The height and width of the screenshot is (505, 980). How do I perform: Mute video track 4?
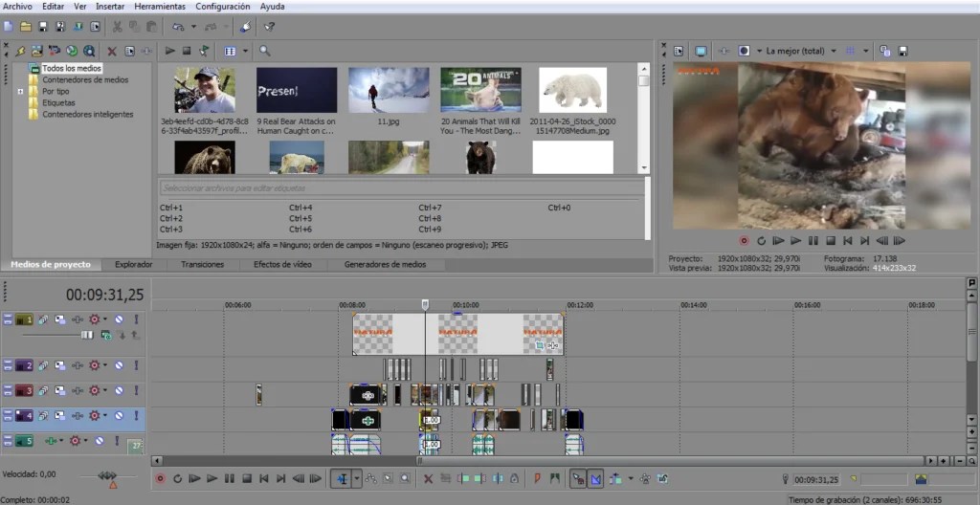click(x=120, y=415)
